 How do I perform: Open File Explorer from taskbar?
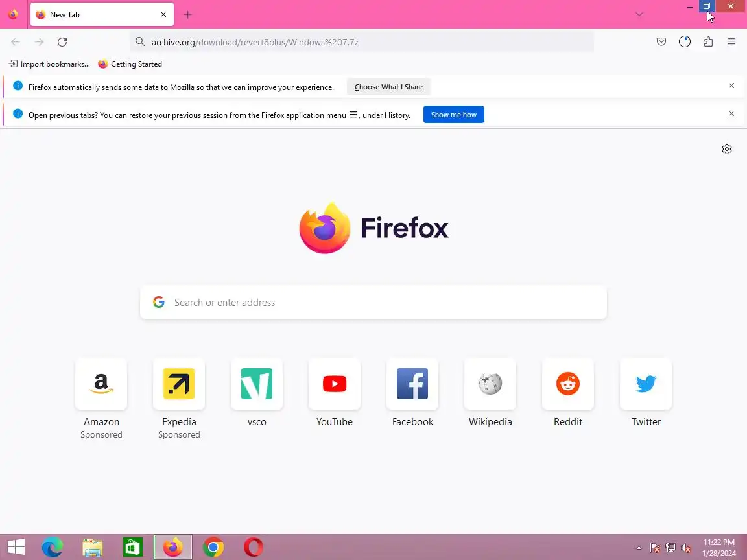(x=93, y=547)
